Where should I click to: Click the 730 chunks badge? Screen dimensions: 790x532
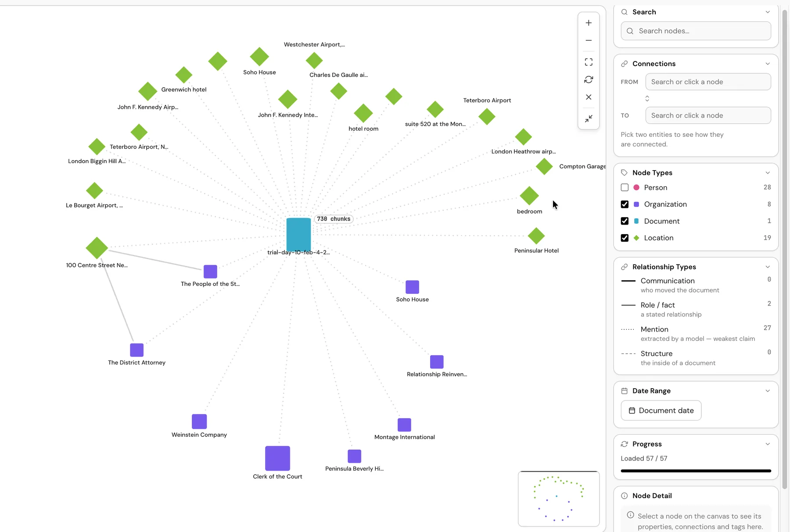pos(334,219)
